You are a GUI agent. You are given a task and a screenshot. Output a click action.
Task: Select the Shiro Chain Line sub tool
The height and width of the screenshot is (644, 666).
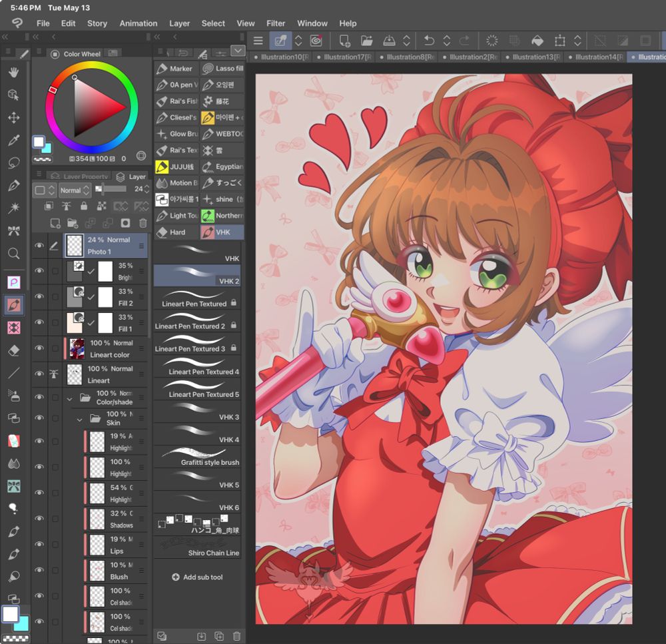[x=198, y=548]
